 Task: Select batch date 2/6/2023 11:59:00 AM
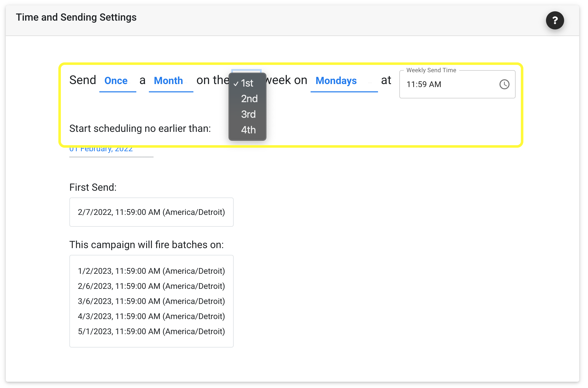tap(151, 286)
